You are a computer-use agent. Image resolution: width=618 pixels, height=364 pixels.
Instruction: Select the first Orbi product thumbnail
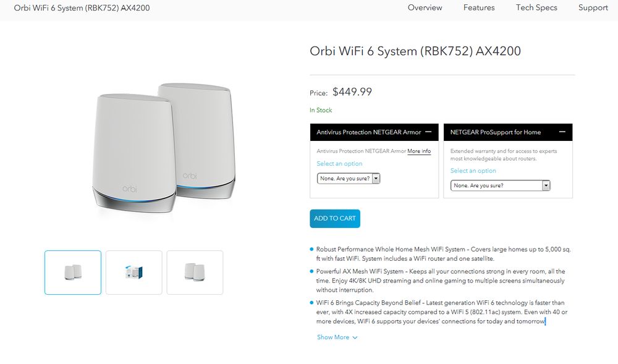pos(73,273)
